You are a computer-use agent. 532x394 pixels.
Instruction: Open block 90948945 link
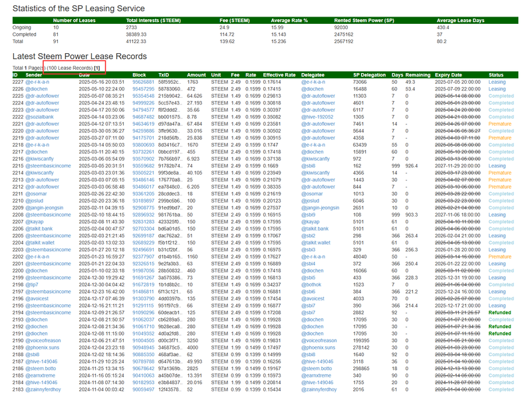pos(143,347)
